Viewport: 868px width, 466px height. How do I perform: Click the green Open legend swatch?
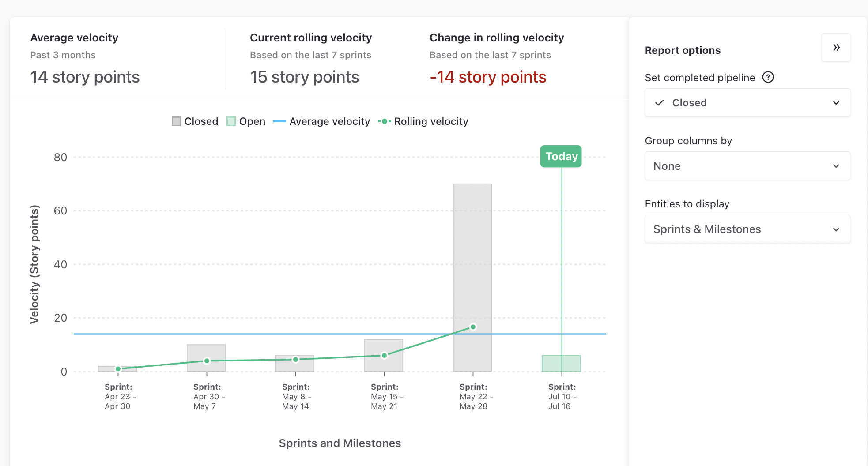coord(231,121)
